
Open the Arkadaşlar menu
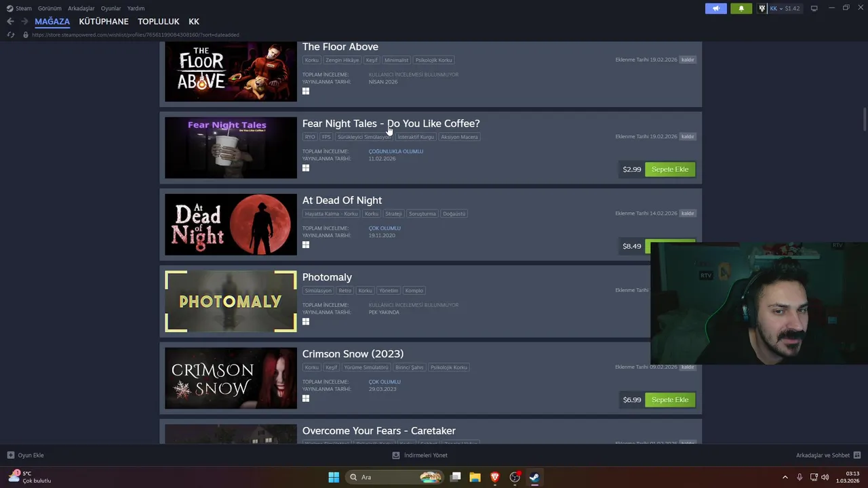81,8
